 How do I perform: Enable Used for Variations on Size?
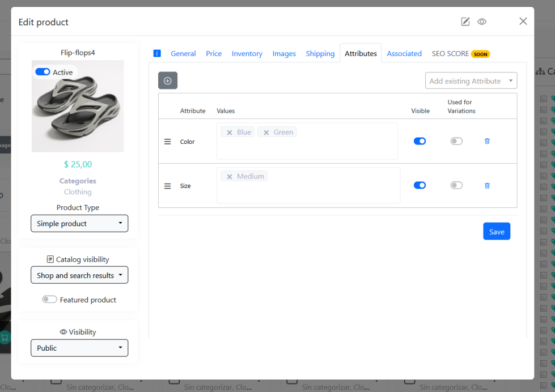pyautogui.click(x=456, y=185)
